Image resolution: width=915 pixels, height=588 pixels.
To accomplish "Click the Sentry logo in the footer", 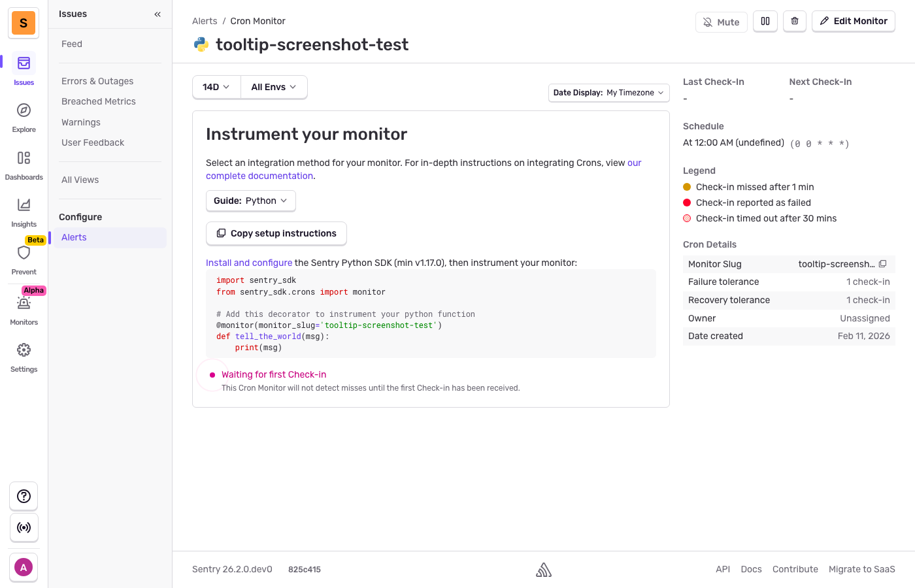I will tap(544, 568).
